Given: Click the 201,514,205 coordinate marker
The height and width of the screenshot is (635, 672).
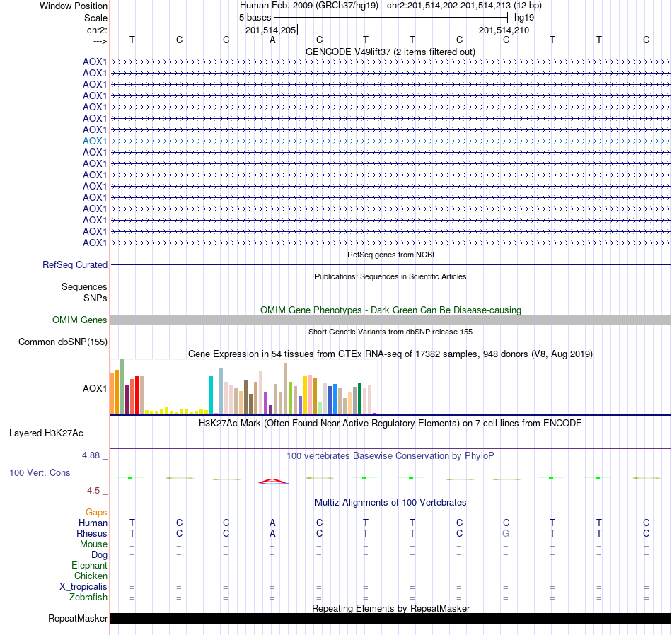Looking at the screenshot, I should click(270, 30).
